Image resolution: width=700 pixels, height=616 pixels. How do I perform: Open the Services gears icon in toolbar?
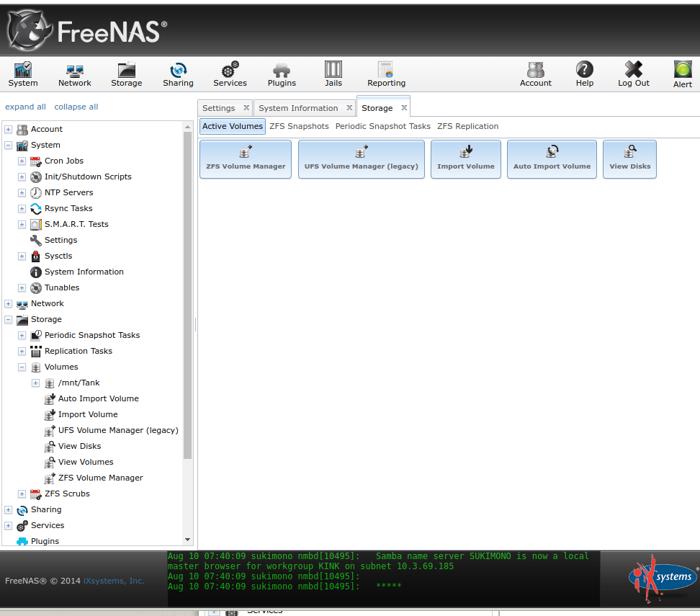230,74
